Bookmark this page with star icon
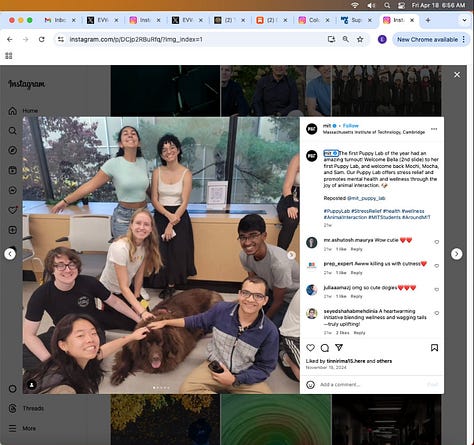Screen dimensions: 474x445 (x=360, y=39)
